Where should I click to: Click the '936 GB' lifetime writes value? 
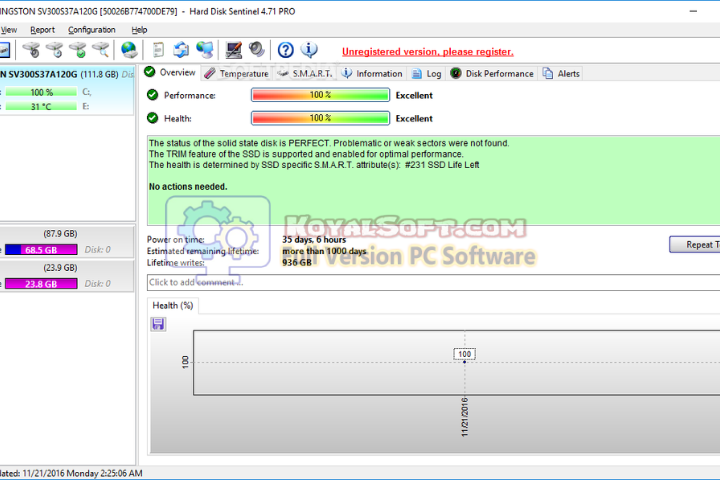(x=297, y=263)
